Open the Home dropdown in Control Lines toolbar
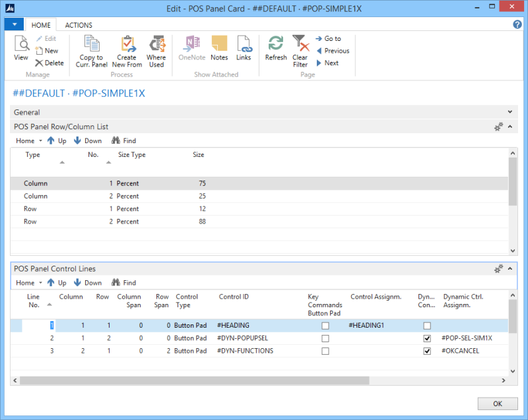The height and width of the screenshot is (420, 528). [x=28, y=283]
